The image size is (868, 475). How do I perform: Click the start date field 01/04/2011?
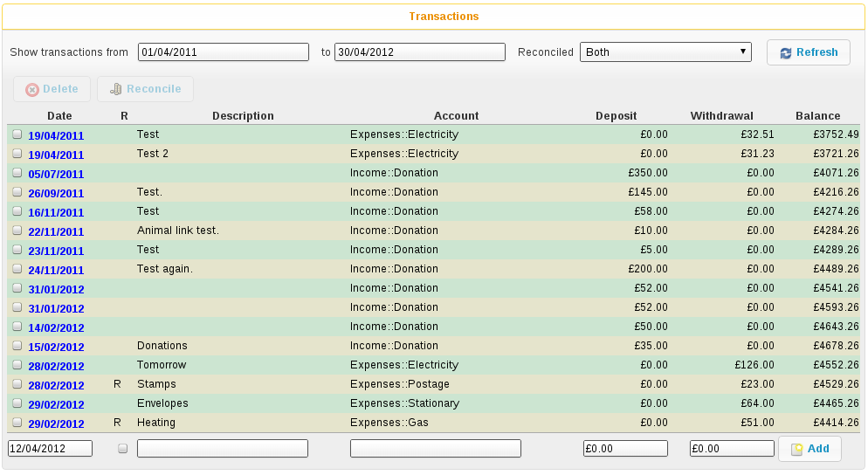point(224,52)
